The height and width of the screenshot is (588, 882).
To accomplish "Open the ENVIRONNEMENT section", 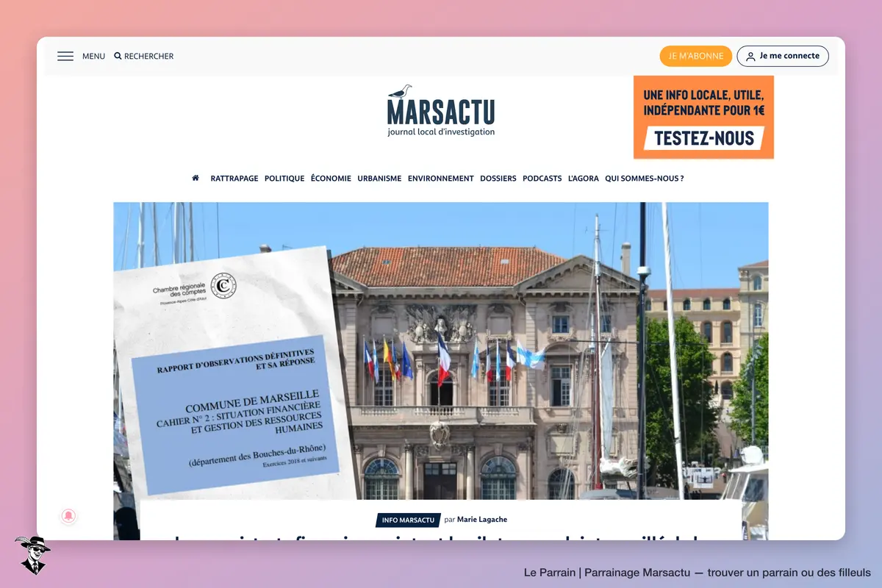I will (441, 179).
